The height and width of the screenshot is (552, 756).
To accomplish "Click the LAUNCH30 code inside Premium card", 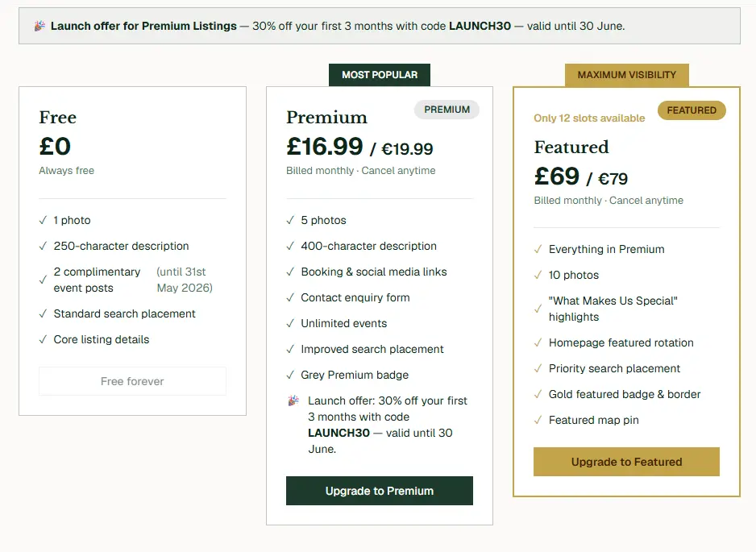I will coord(339,433).
